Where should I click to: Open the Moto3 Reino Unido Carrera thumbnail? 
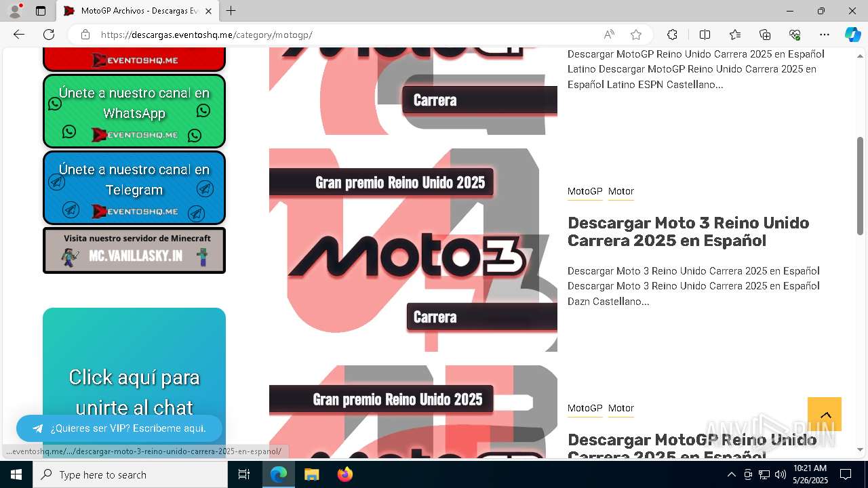point(413,250)
